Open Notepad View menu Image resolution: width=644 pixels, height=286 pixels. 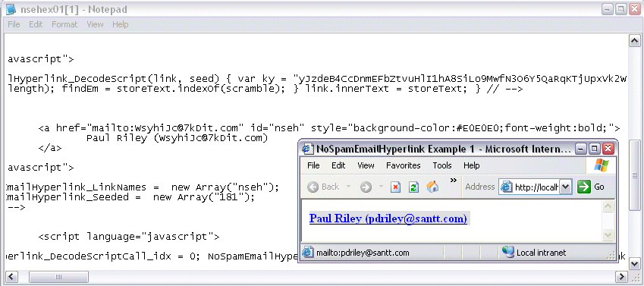95,24
